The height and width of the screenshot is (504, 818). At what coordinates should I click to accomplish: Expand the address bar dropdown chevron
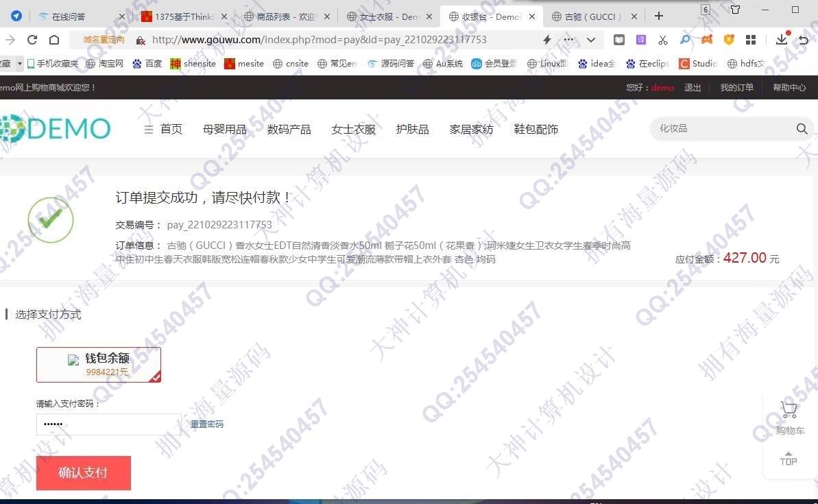click(x=591, y=40)
